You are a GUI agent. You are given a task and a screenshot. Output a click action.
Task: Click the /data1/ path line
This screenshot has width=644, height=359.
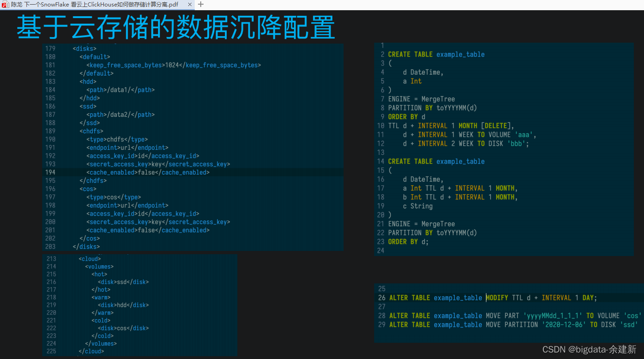tap(121, 90)
